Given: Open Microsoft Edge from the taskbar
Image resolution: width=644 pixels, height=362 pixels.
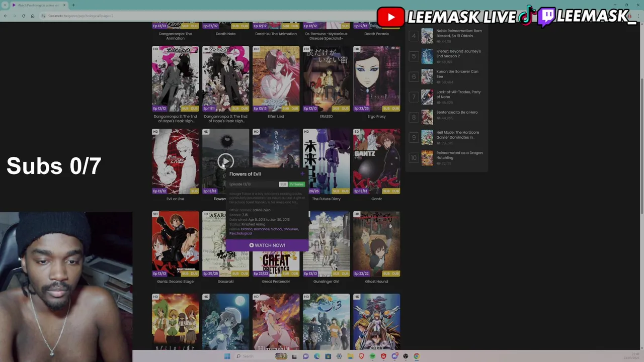Looking at the screenshot, I should pos(316,356).
